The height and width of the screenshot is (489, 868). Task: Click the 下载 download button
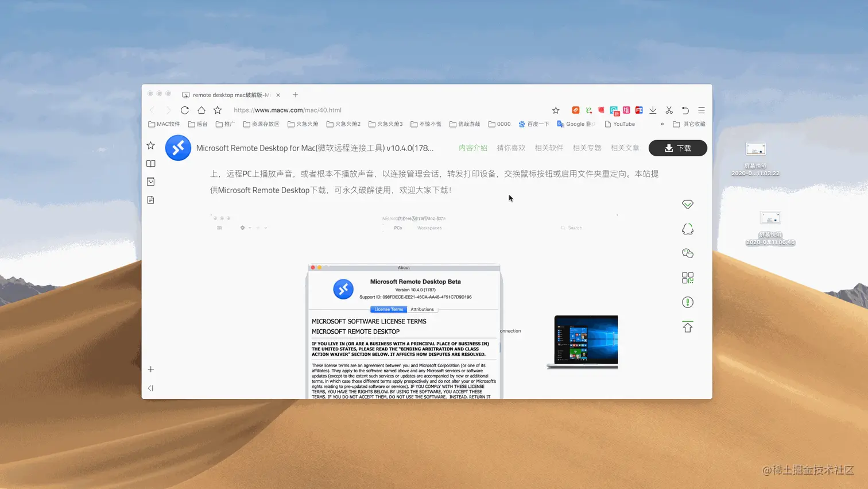678,148
